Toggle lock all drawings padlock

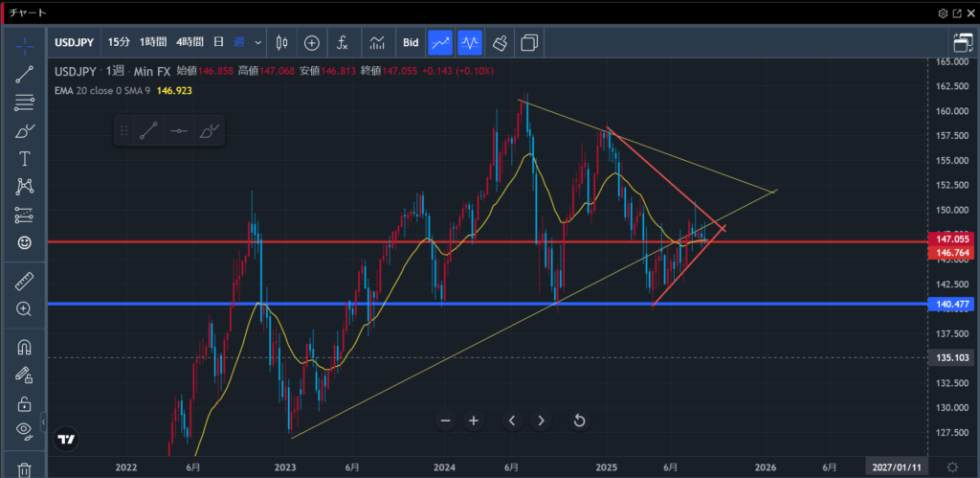24,403
